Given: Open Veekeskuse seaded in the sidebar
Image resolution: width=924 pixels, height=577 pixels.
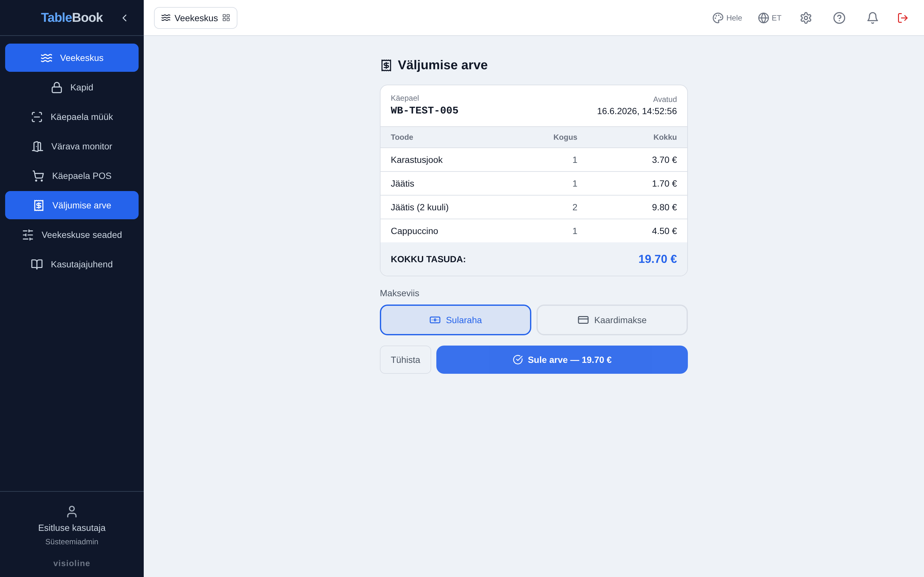Looking at the screenshot, I should 72,235.
